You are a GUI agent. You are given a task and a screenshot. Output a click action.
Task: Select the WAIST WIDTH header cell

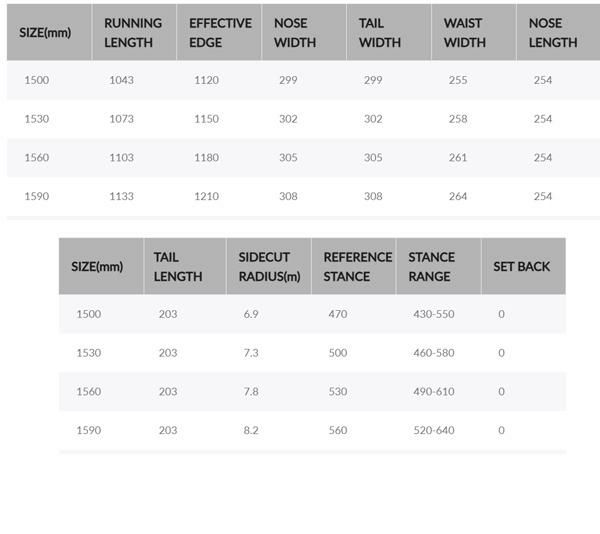(x=465, y=33)
